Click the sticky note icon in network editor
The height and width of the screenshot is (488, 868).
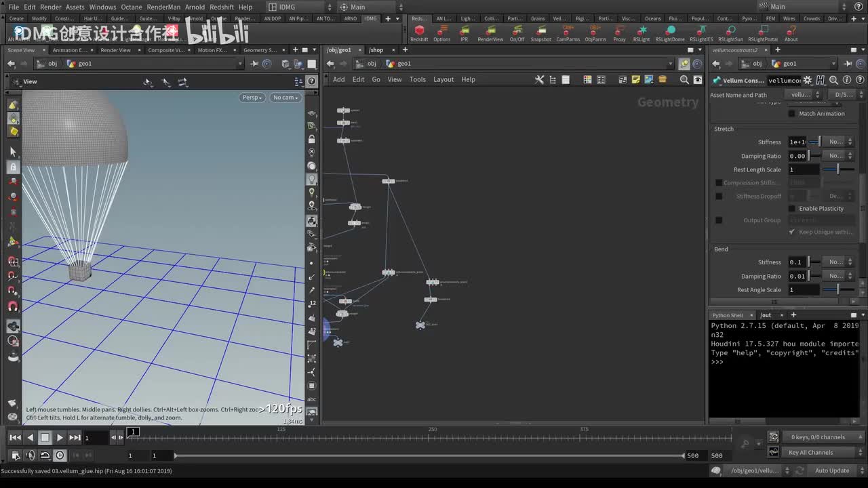click(635, 80)
